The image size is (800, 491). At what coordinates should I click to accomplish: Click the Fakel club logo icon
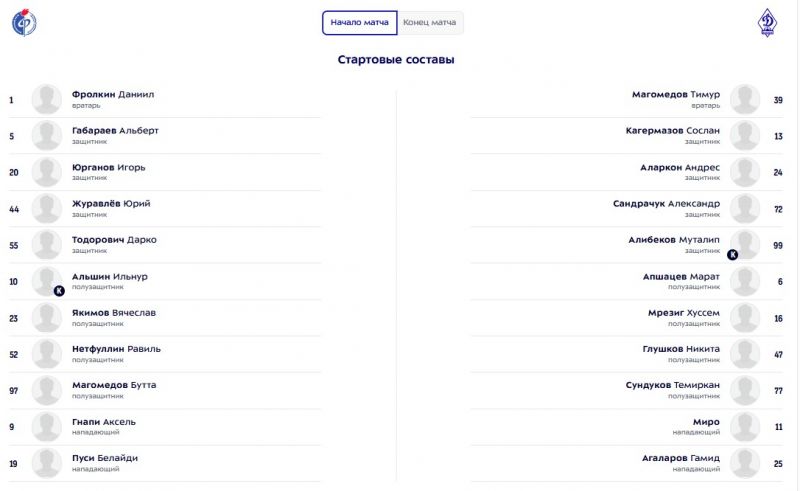[x=24, y=22]
